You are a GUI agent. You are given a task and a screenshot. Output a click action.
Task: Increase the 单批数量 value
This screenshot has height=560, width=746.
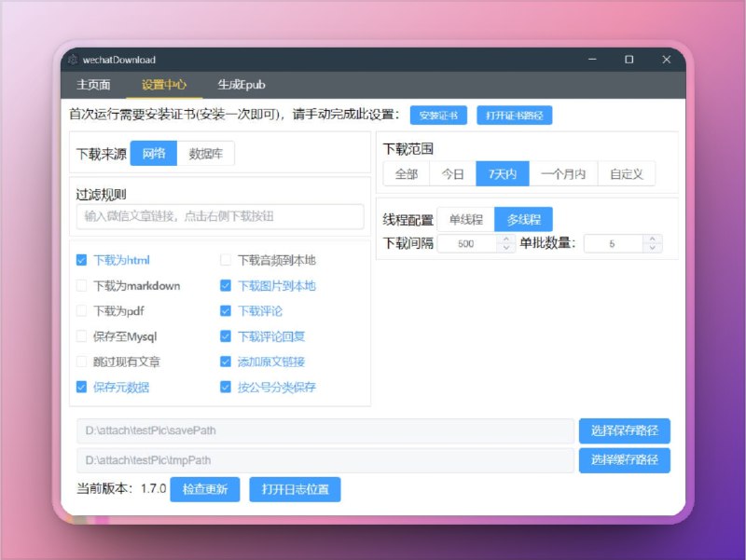coord(652,237)
